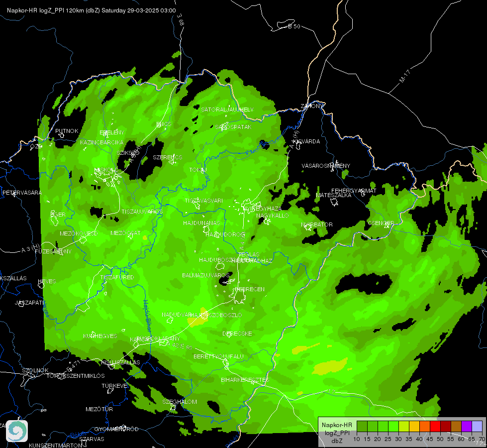Click the TISZAVASVARI city label
Screen dimensions: 487x448
204,201
